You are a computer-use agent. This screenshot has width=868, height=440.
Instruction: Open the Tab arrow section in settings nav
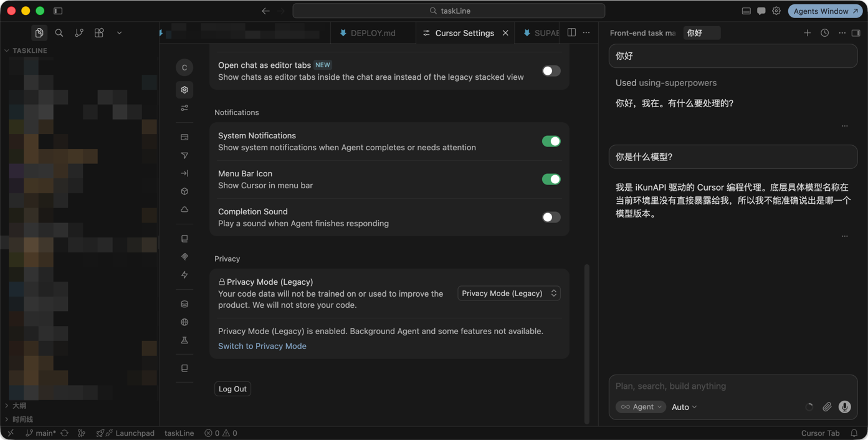(184, 173)
